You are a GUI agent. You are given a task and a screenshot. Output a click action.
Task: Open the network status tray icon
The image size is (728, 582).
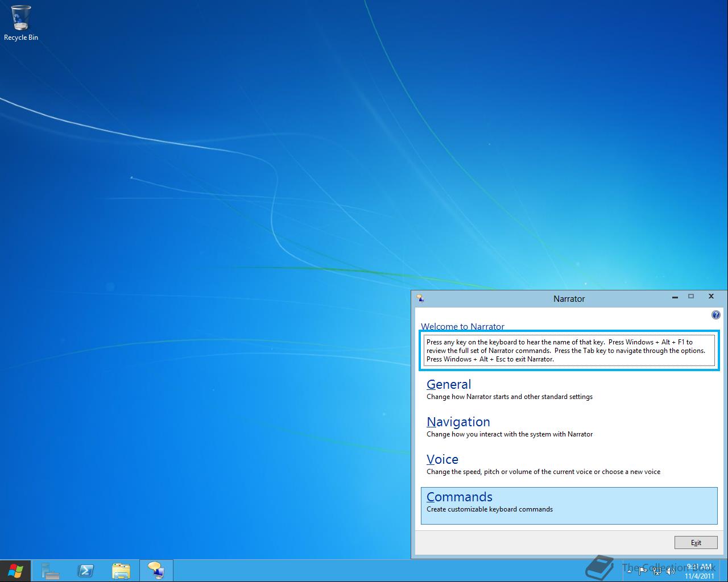pos(657,571)
